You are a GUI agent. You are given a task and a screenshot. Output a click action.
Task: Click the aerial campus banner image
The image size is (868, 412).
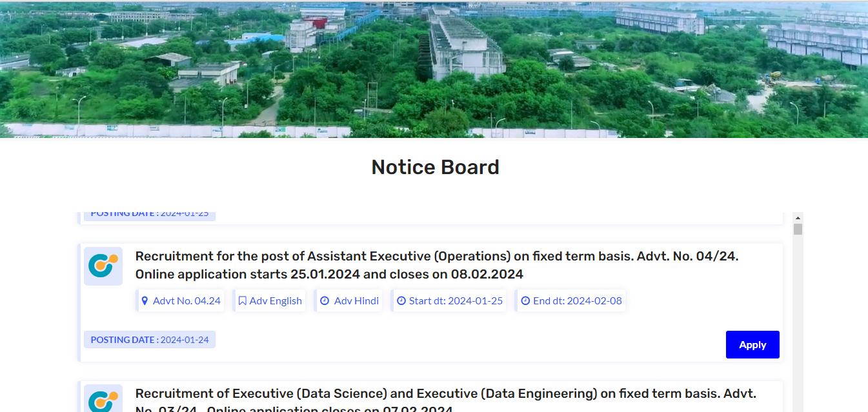(434, 68)
